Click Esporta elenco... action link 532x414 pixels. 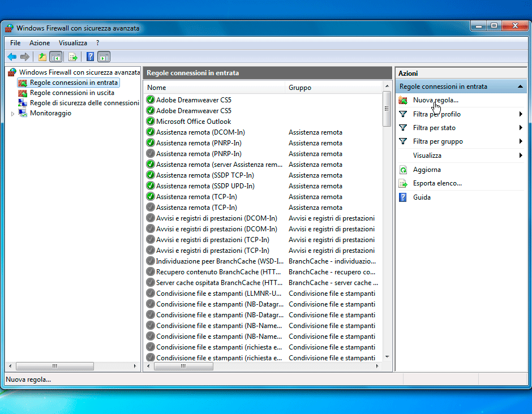[437, 183]
